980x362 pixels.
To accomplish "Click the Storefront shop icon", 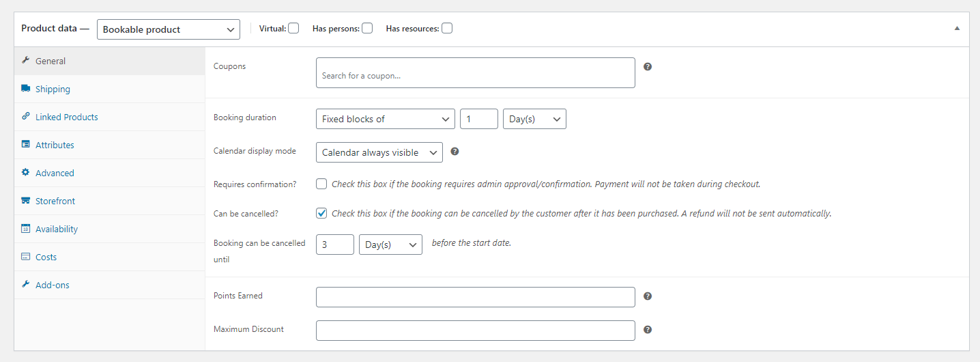I will click(x=26, y=201).
